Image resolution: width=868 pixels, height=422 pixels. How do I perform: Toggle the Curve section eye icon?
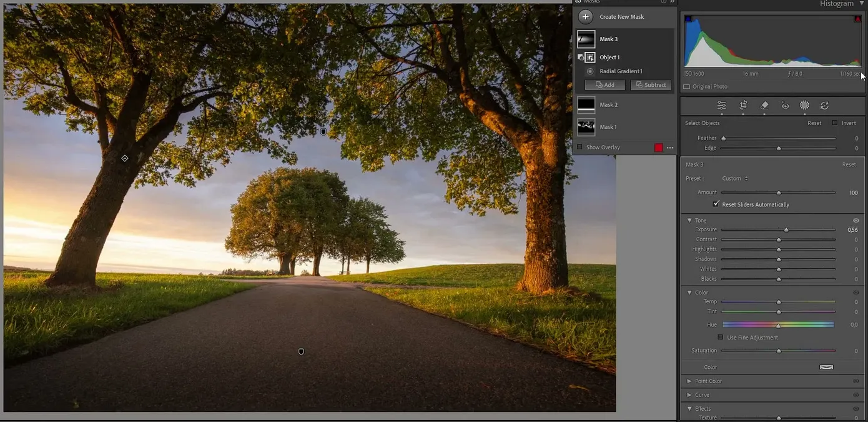pyautogui.click(x=856, y=395)
